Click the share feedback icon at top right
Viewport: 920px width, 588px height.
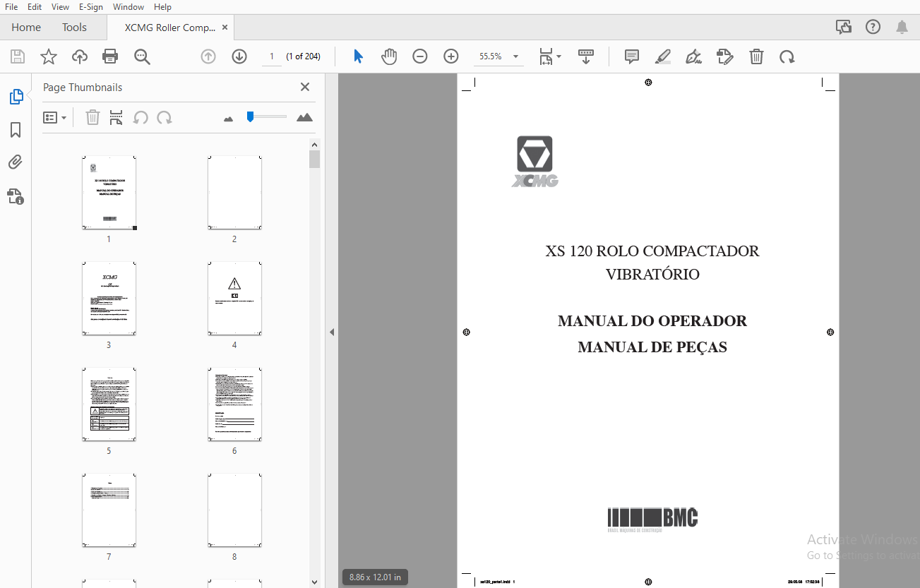tap(843, 28)
